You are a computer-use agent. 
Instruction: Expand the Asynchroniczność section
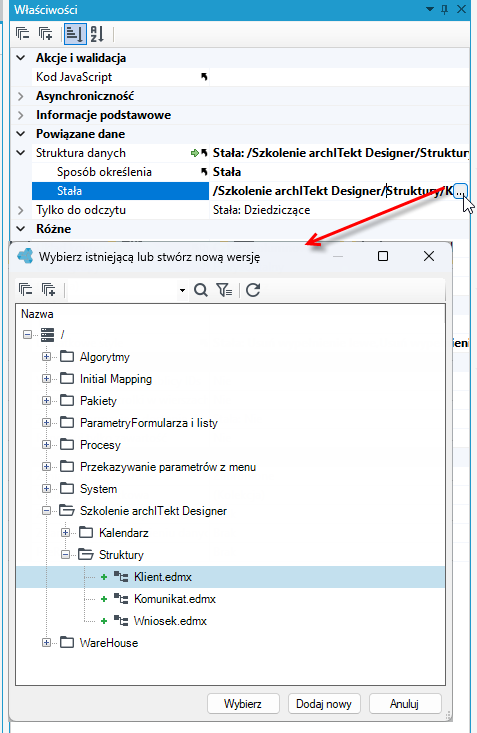(21, 96)
